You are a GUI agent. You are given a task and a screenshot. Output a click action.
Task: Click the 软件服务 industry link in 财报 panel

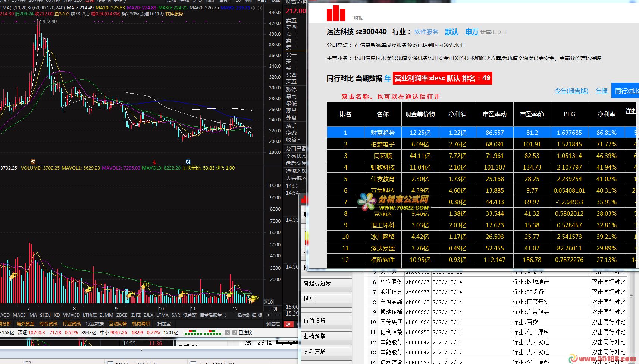[426, 32]
